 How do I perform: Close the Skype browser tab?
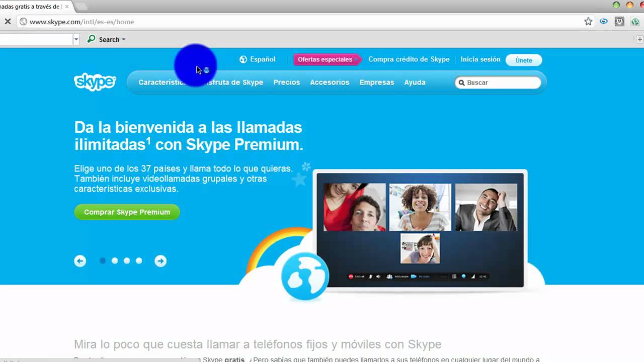pyautogui.click(x=67, y=7)
